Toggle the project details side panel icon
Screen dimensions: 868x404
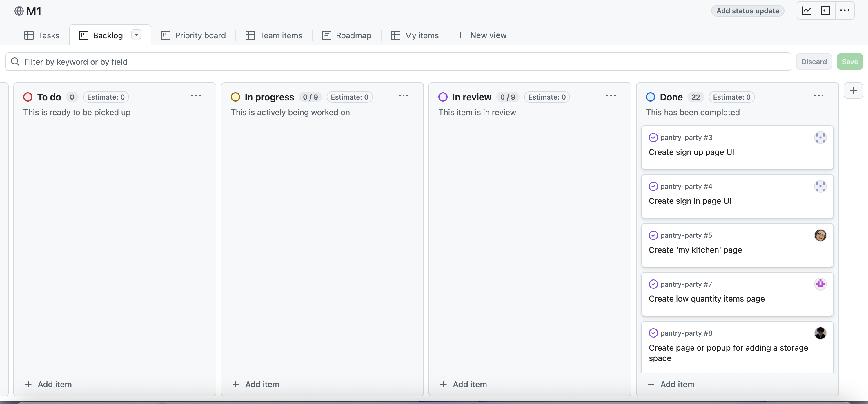click(826, 10)
